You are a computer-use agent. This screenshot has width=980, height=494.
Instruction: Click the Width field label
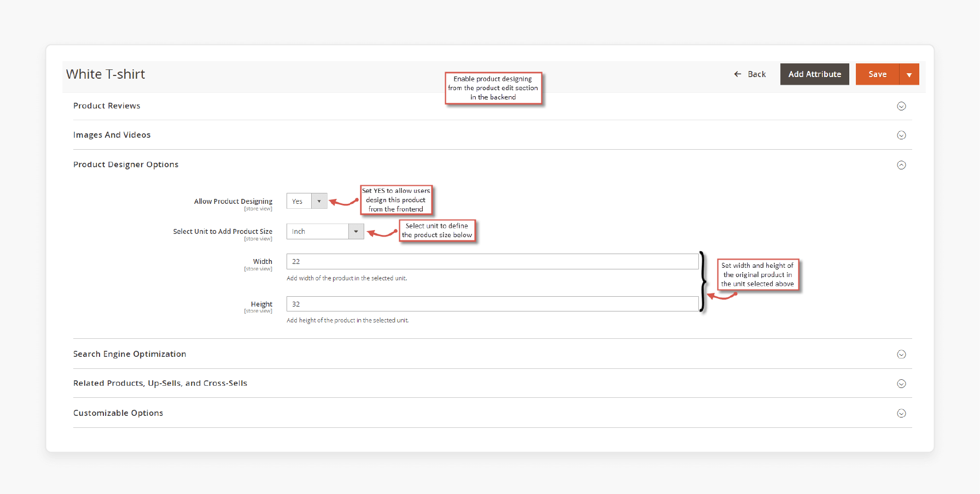[262, 261]
